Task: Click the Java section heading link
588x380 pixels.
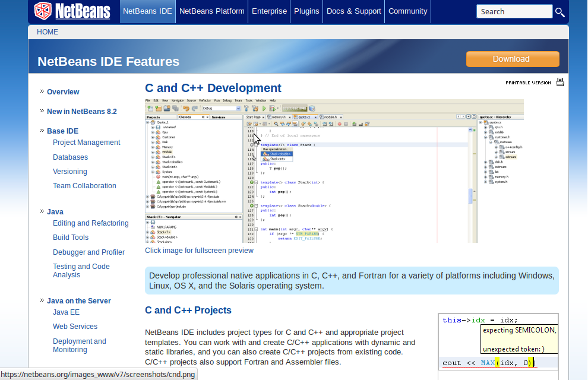Action: click(55, 212)
